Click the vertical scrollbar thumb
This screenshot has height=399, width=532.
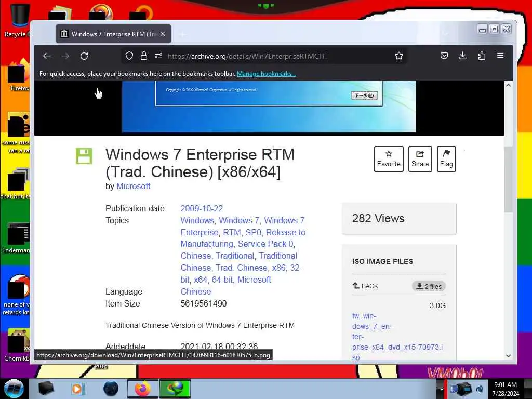click(508, 180)
